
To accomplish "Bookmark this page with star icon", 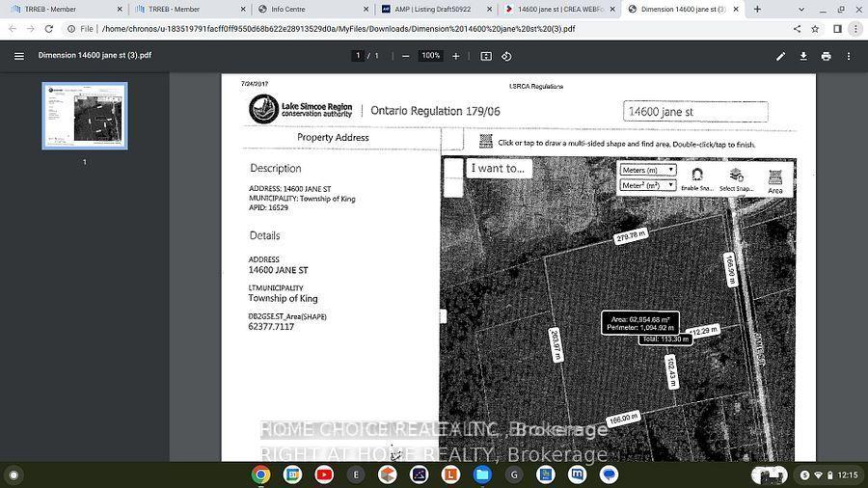I will pyautogui.click(x=817, y=29).
